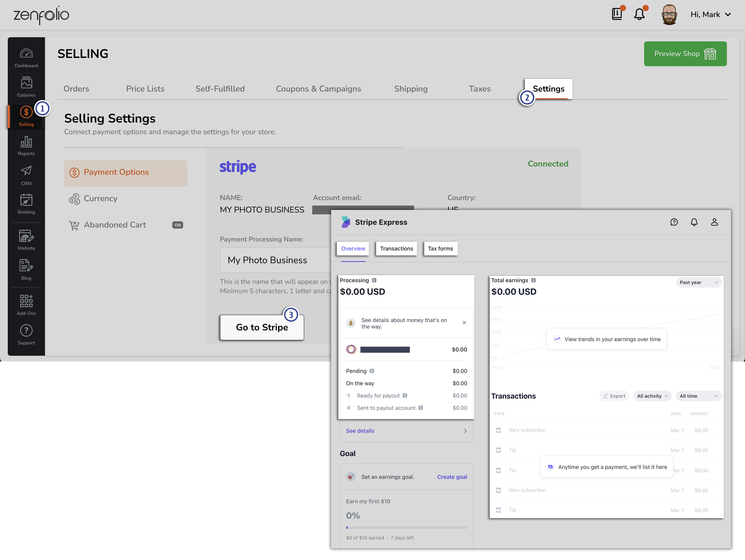Open the All time filter dropdown

tap(699, 396)
